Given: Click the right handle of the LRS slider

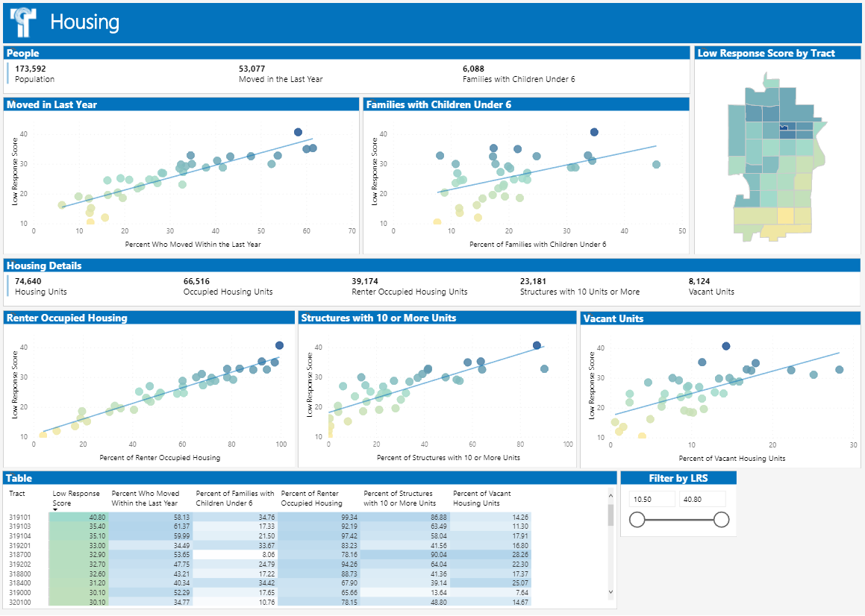Looking at the screenshot, I should coord(721,520).
